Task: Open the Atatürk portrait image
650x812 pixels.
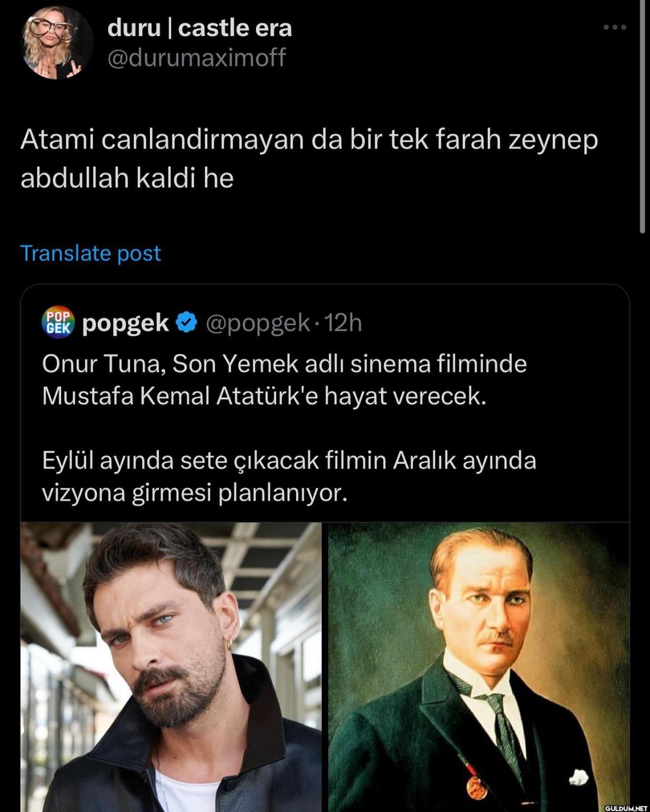Action: point(479,667)
